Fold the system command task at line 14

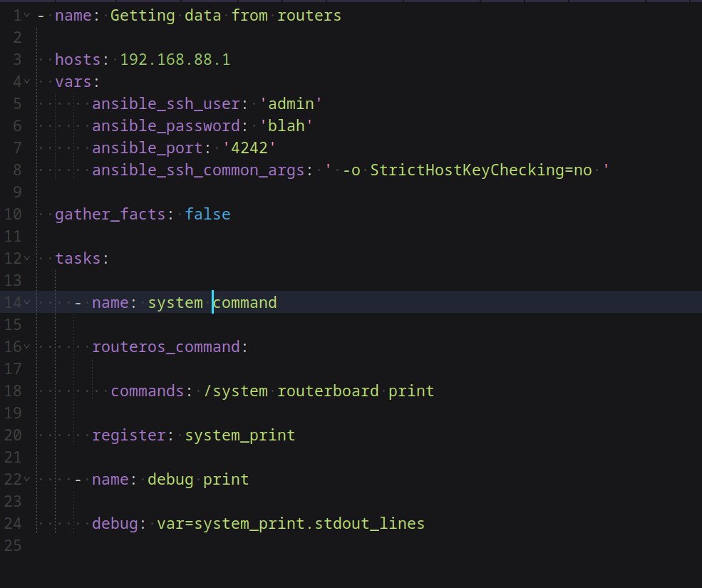[27, 303]
